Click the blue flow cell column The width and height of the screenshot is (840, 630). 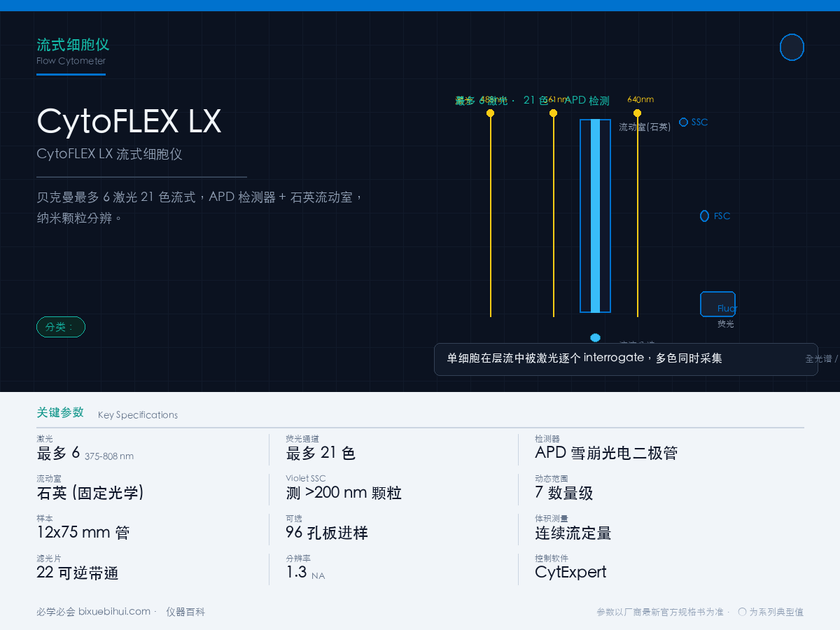click(x=595, y=216)
